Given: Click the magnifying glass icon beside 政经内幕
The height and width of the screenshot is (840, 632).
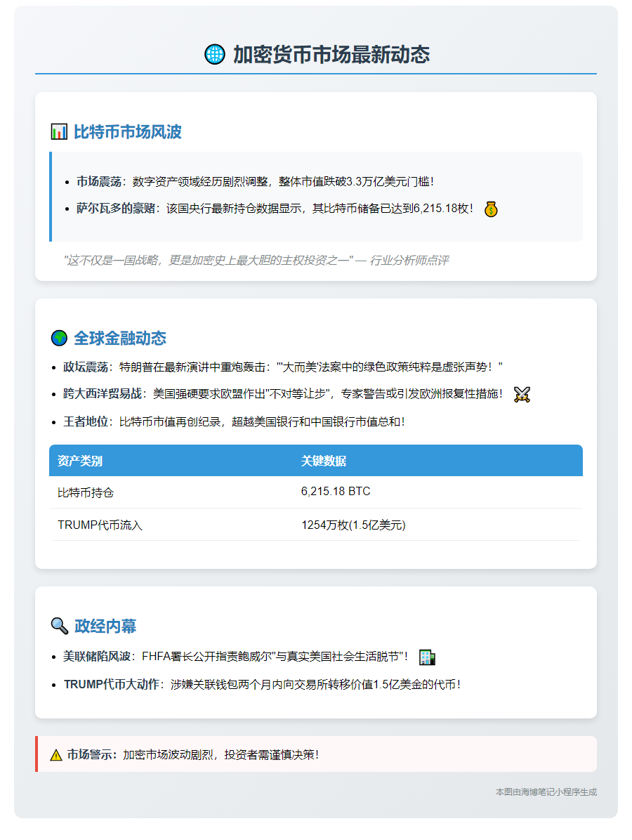Looking at the screenshot, I should coord(59,626).
